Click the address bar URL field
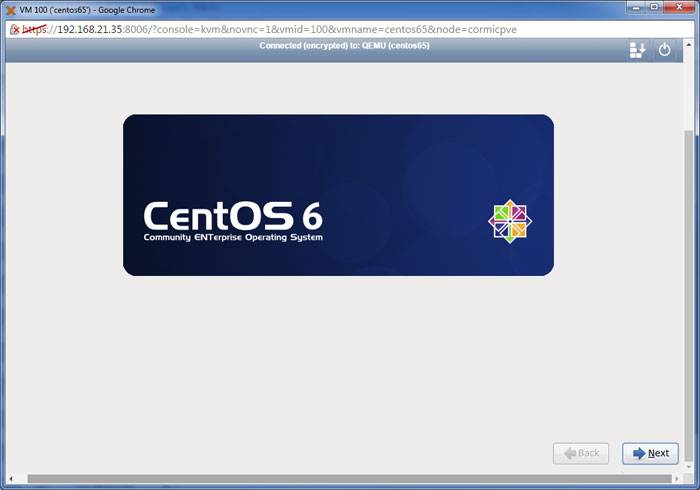700x490 pixels. 350,29
